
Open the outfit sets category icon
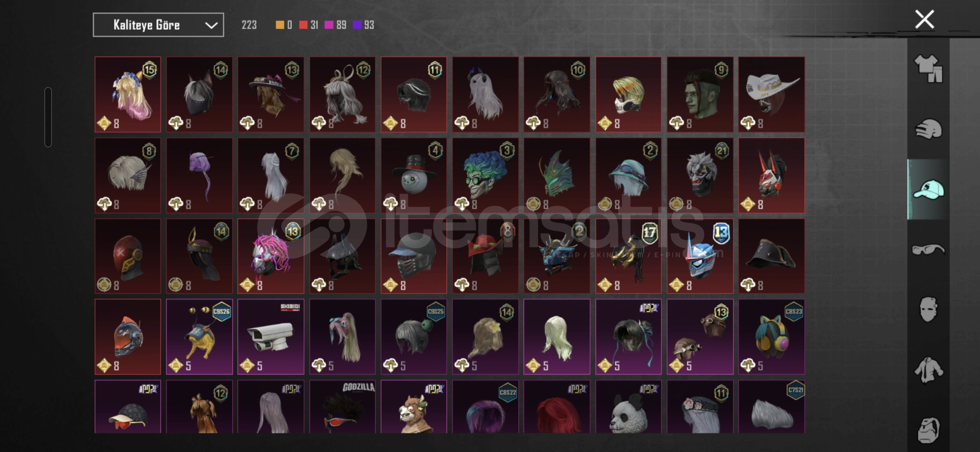click(x=928, y=69)
